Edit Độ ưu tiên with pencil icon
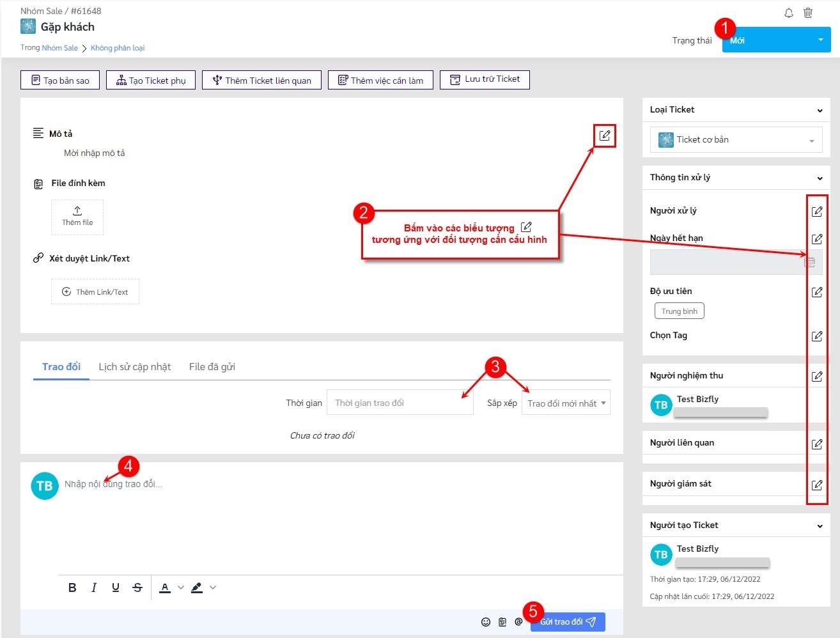840x638 pixels. point(817,292)
